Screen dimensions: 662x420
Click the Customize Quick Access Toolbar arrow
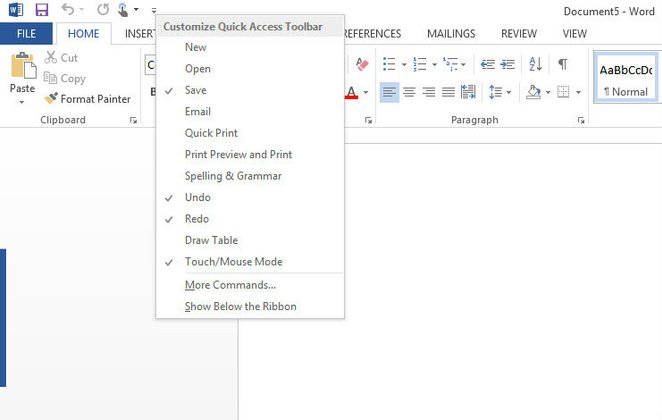pos(154,10)
